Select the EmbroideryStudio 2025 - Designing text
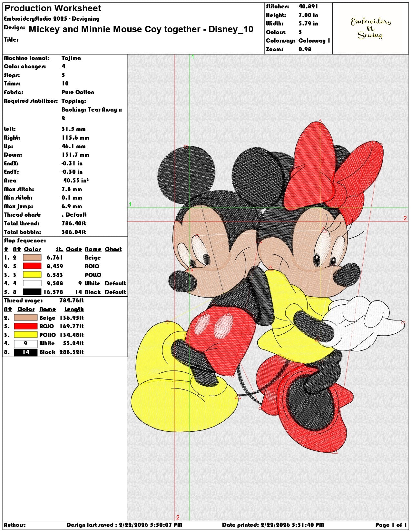Image resolution: width=411 pixels, height=532 pixels. coord(52,19)
